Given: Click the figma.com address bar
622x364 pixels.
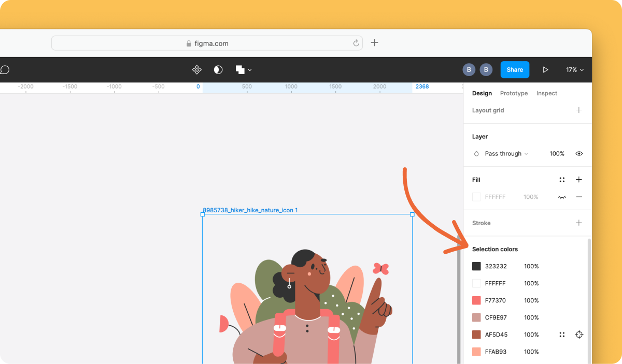Looking at the screenshot, I should click(x=207, y=43).
